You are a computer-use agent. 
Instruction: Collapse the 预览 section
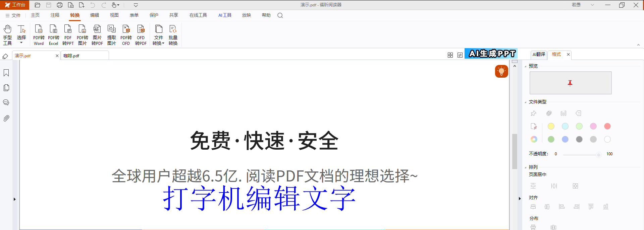coord(526,66)
